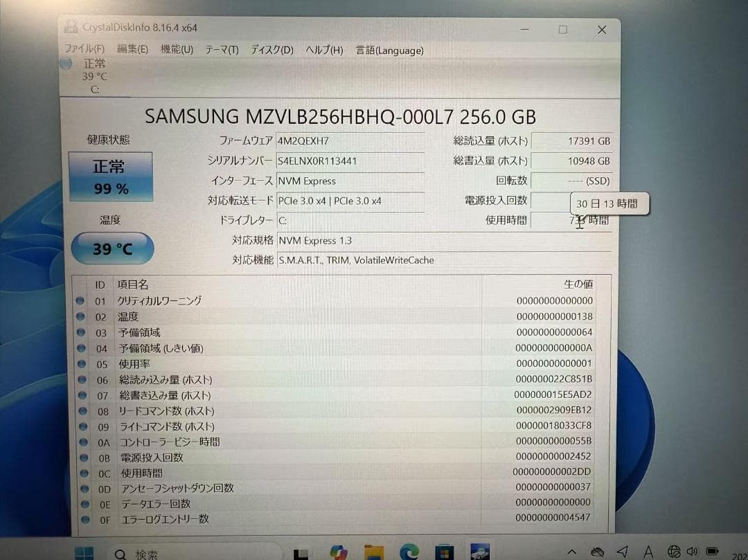Viewport: 748px width, 560px height.
Task: Click the 正常 99% health gauge
Action: (x=111, y=177)
